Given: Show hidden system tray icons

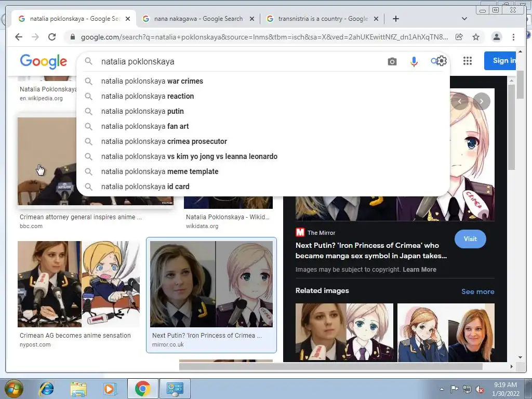Looking at the screenshot, I should (442, 389).
